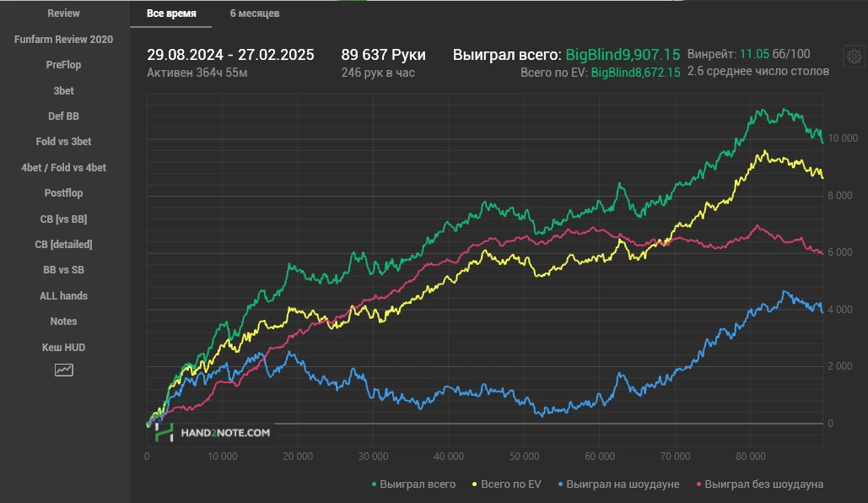Switch to the '6 месяцев' tab
Screen dimensions: 868x503
click(255, 14)
